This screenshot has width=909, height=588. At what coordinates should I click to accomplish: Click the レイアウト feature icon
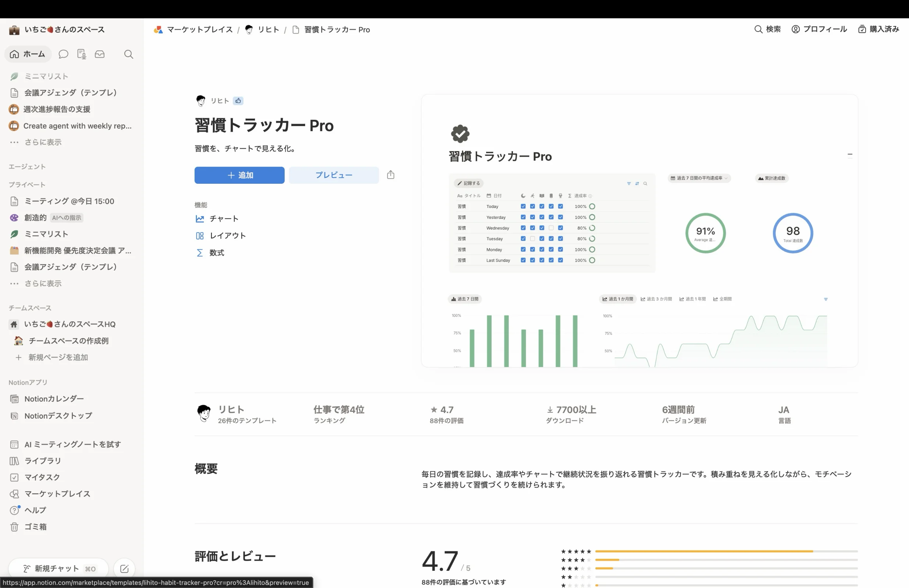(200, 236)
